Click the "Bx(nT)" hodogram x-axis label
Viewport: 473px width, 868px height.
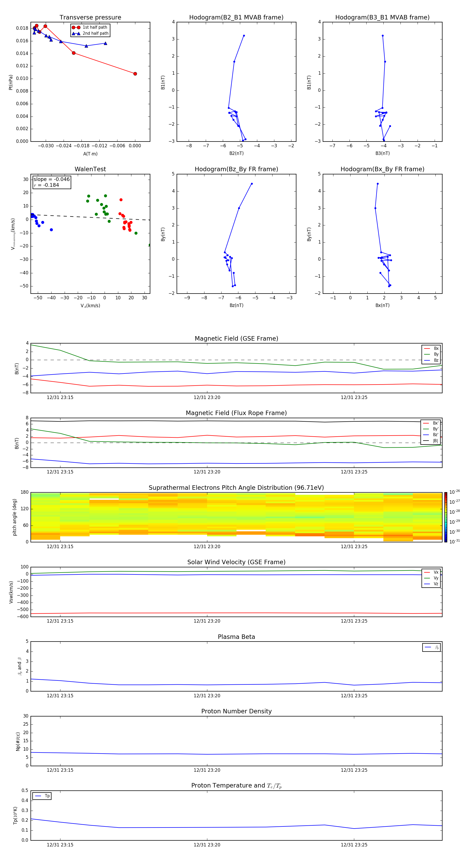click(x=382, y=305)
